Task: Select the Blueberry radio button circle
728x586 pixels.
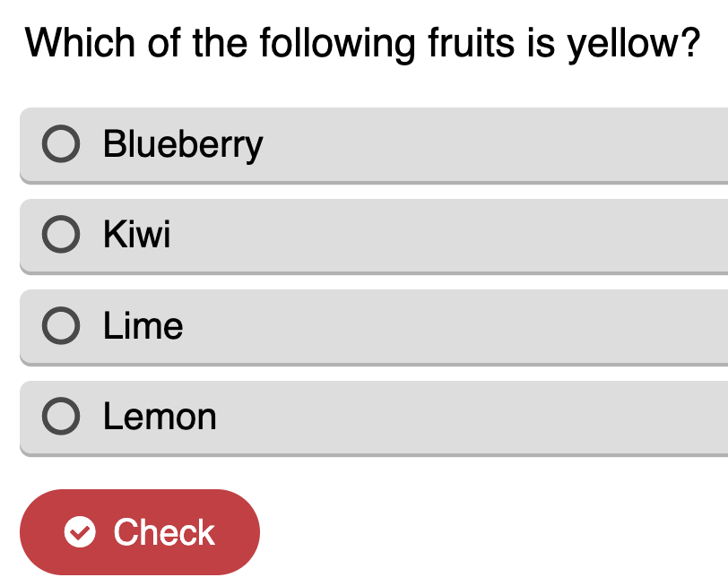Action: click(x=61, y=143)
